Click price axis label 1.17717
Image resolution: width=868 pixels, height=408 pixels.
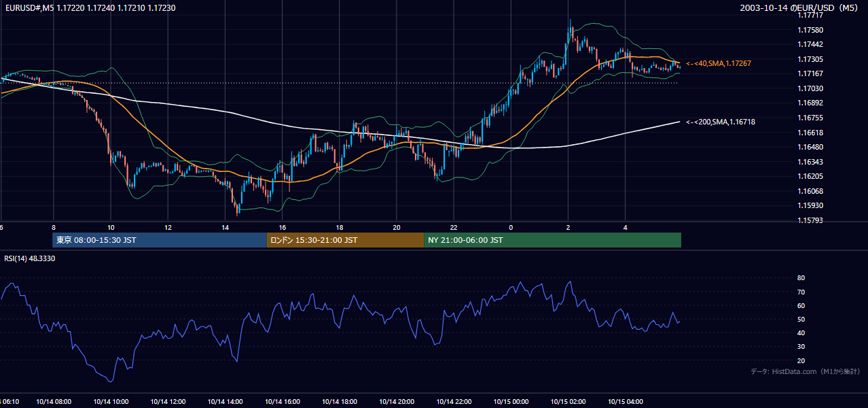(810, 15)
